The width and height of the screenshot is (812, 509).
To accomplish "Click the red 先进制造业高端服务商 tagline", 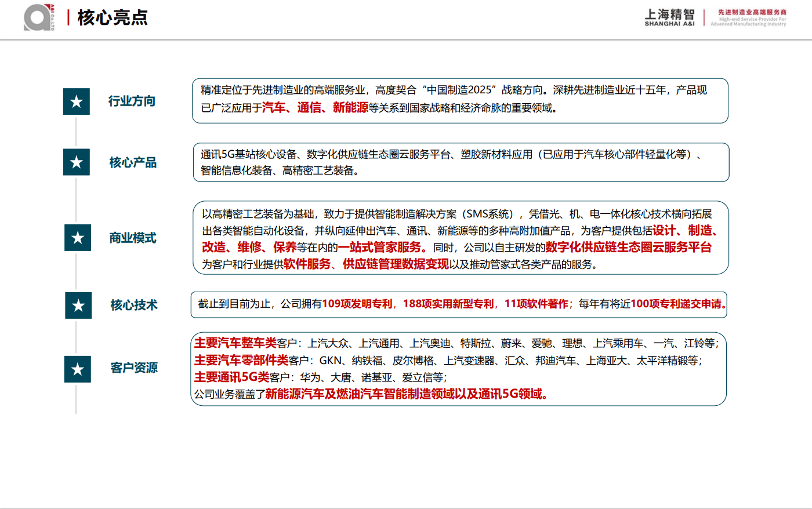I will point(752,12).
